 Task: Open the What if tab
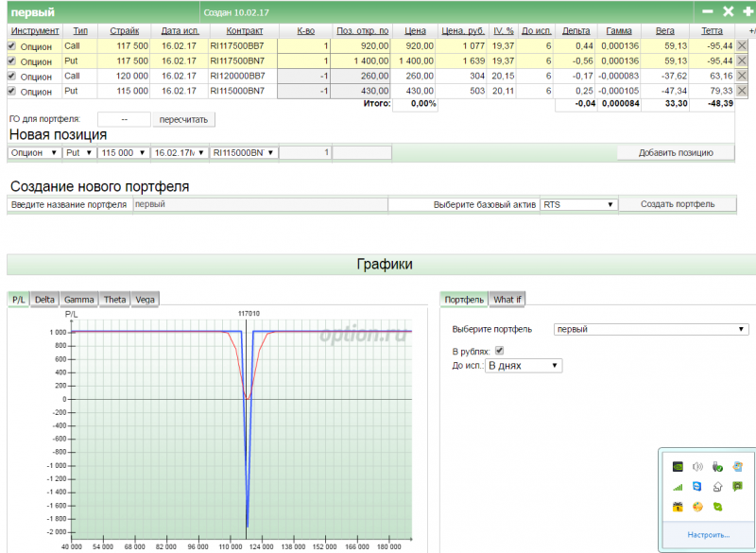click(507, 299)
